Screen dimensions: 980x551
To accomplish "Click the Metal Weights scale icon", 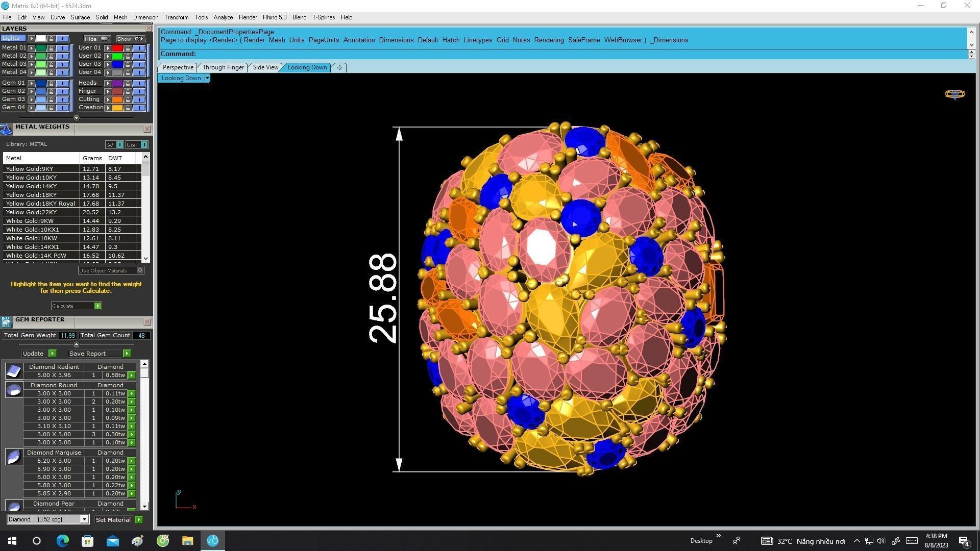I will click(6, 129).
